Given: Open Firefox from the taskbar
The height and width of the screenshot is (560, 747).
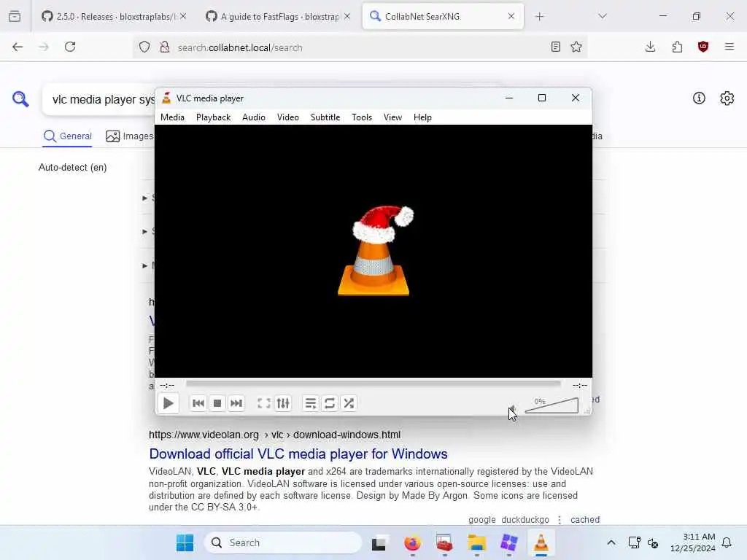Looking at the screenshot, I should tap(412, 542).
